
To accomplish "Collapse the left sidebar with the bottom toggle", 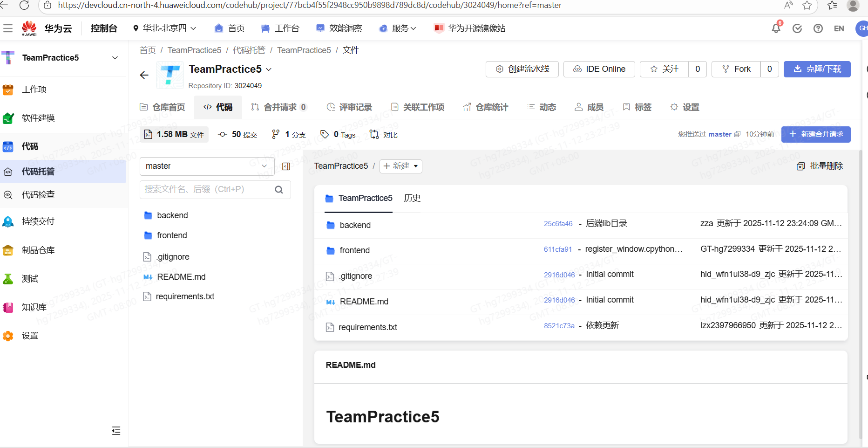I will [x=116, y=431].
